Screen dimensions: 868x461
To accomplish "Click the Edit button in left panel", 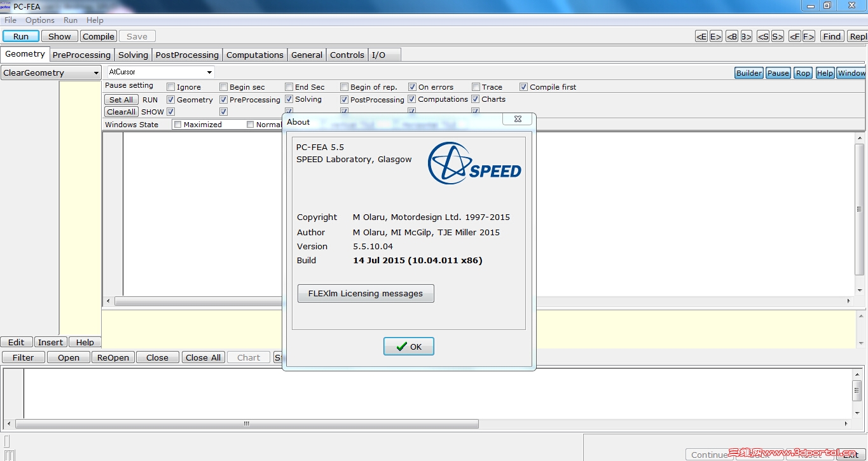I will tap(17, 342).
